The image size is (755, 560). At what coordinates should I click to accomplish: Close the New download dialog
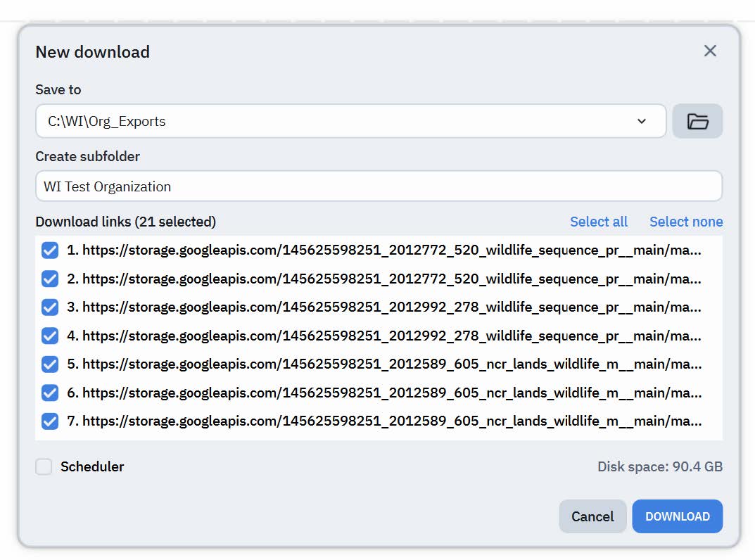[710, 51]
